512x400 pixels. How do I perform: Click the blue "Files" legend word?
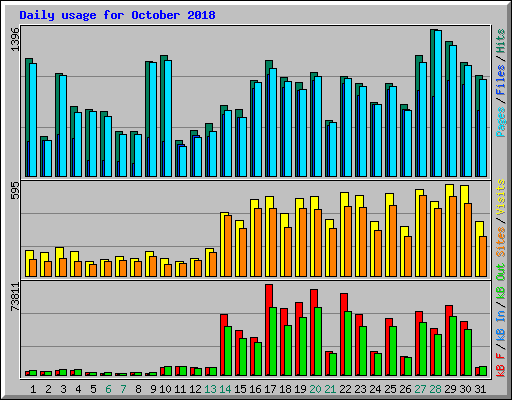pos(501,80)
